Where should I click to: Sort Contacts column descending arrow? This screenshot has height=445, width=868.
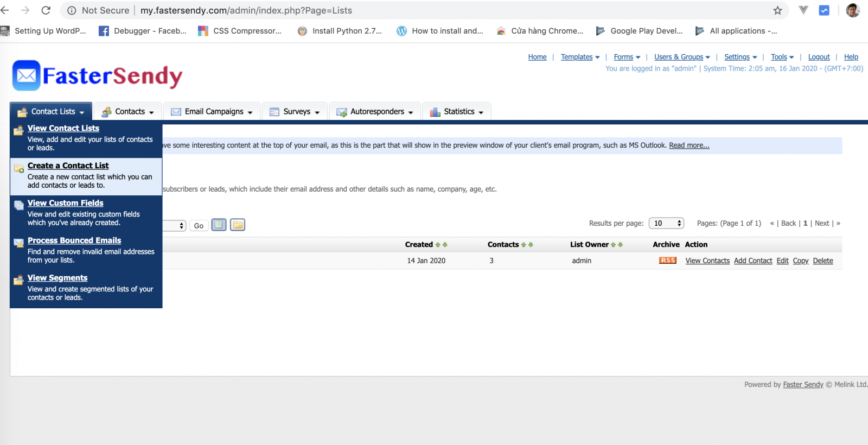(531, 245)
